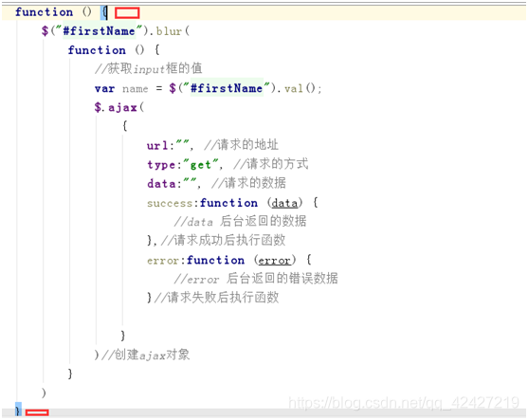The height and width of the screenshot is (420, 528).
Task: Click the comment '//请求的地址'
Action: pyautogui.click(x=241, y=145)
